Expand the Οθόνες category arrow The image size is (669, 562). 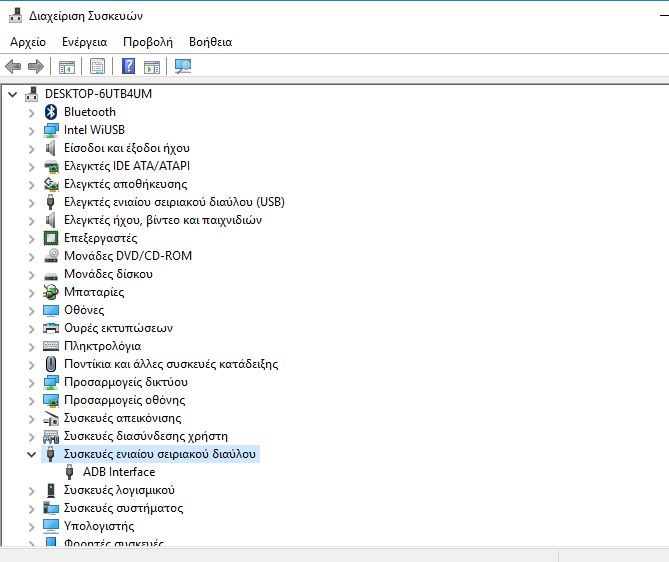click(31, 310)
